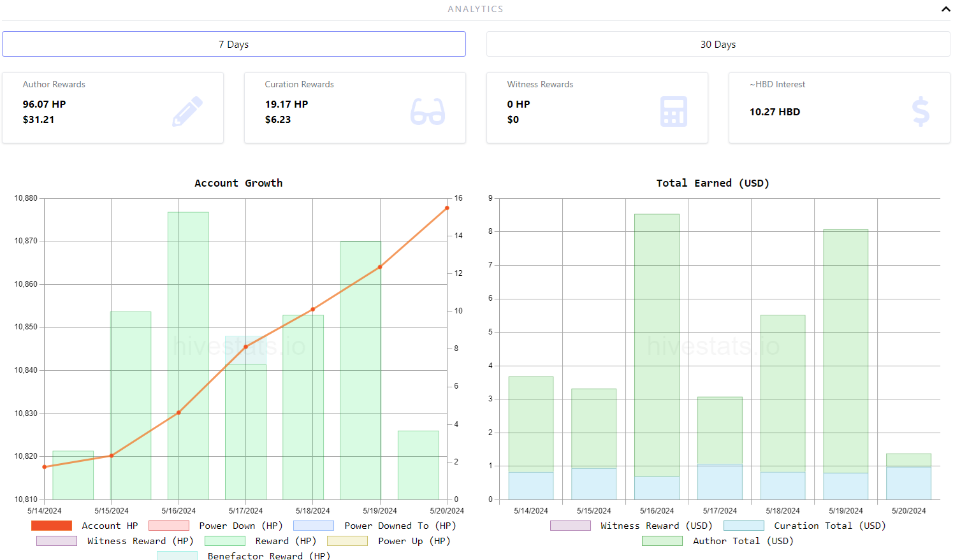Viewport: 953px width, 560px height.
Task: Click the Author Rewards pencil icon
Action: 187,111
